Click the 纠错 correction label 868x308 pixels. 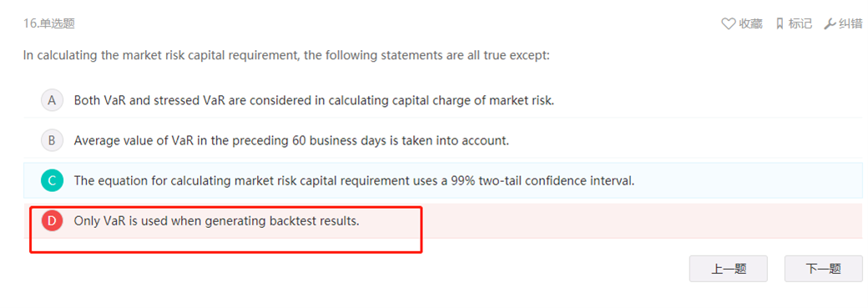click(850, 24)
